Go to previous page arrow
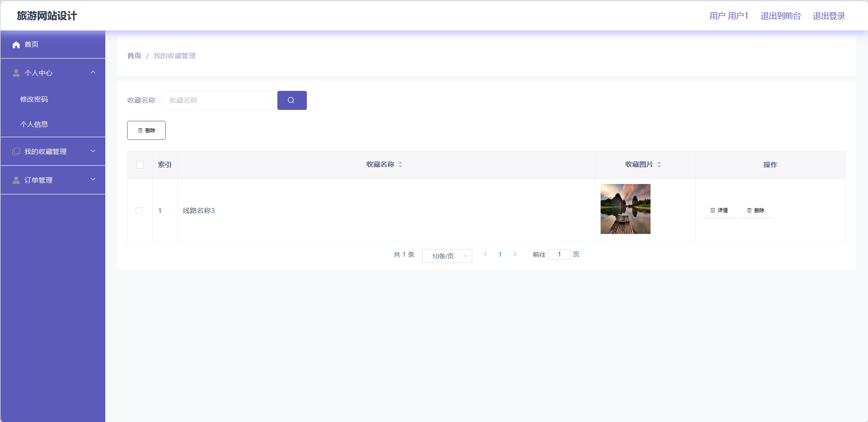Image resolution: width=868 pixels, height=422 pixels. point(485,254)
